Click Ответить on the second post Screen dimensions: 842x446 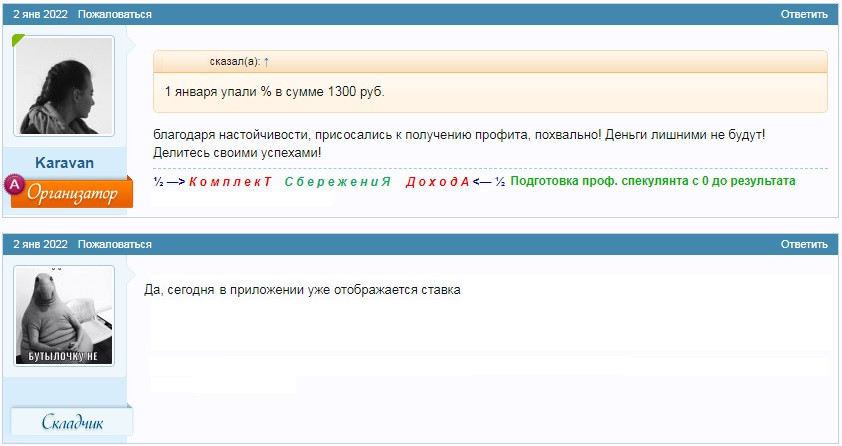[x=804, y=244]
